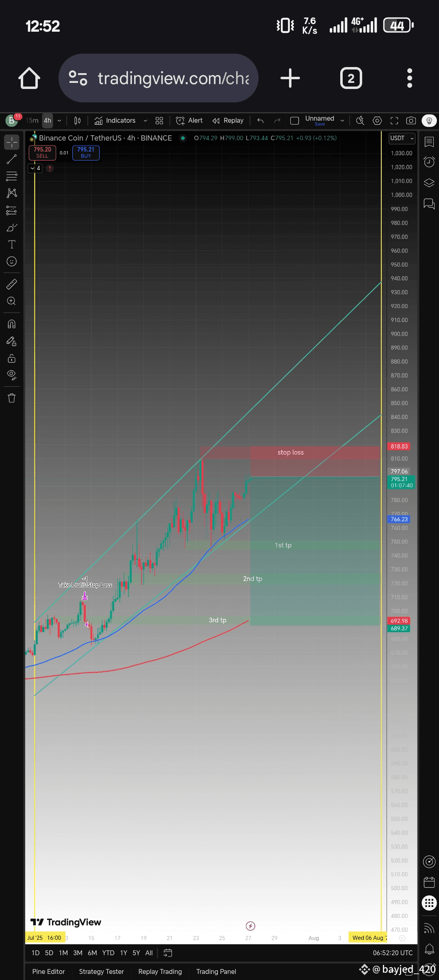Open the layout setup square icon

tap(295, 121)
